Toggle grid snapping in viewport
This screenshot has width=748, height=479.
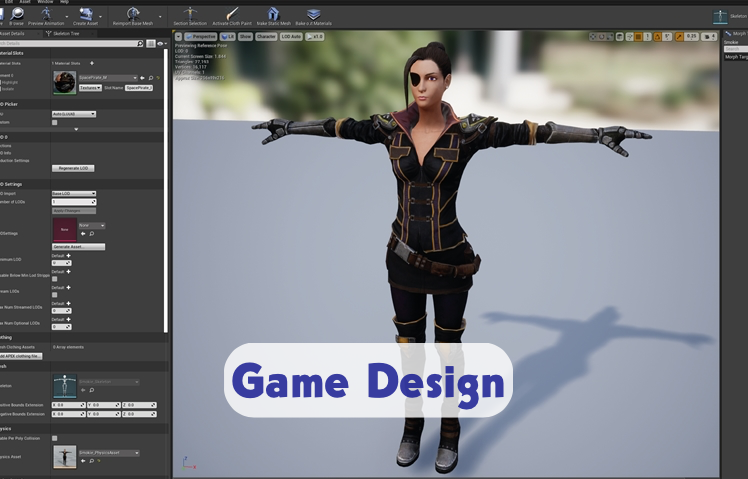(x=638, y=36)
